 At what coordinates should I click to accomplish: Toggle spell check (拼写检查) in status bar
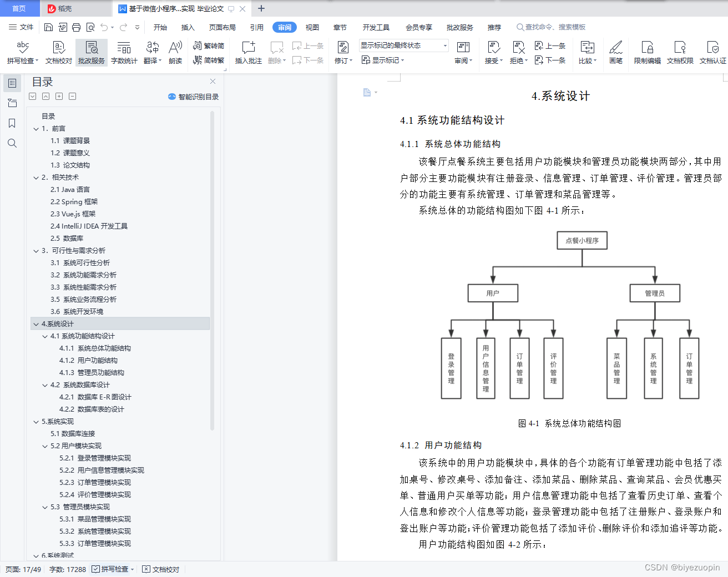coord(113,569)
